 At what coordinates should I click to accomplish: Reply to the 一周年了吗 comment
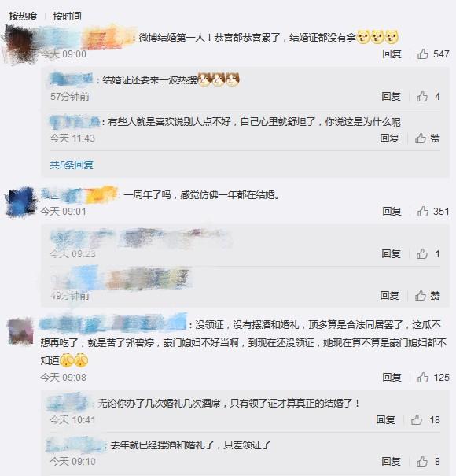(392, 212)
